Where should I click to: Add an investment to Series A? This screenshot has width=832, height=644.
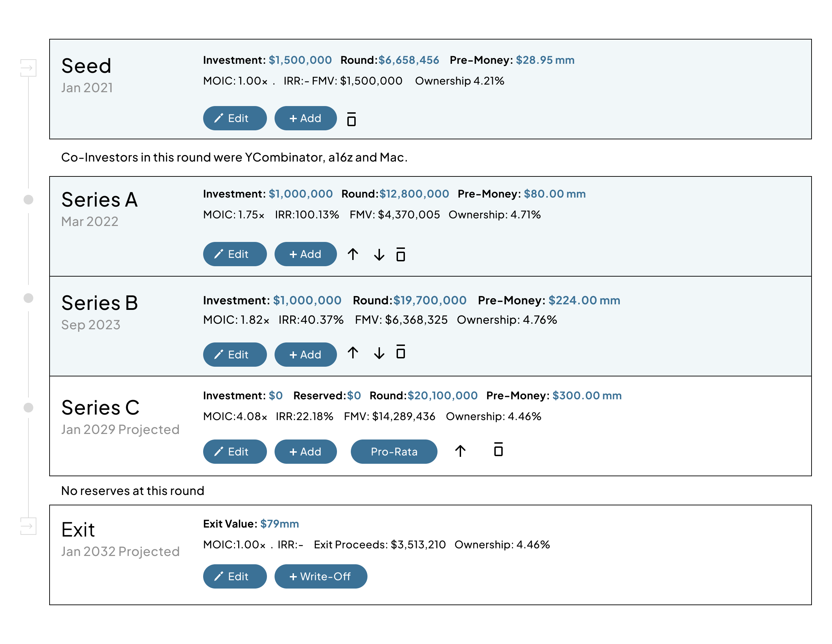pos(305,254)
